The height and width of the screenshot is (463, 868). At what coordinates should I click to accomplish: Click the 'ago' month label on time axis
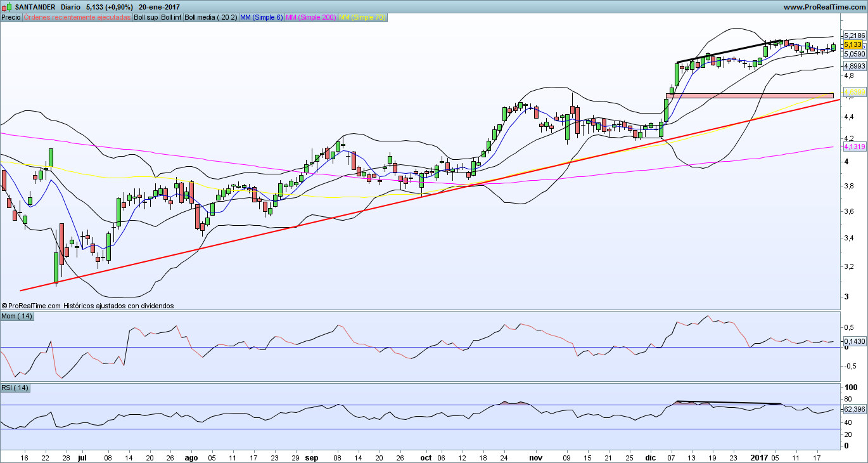tap(191, 457)
